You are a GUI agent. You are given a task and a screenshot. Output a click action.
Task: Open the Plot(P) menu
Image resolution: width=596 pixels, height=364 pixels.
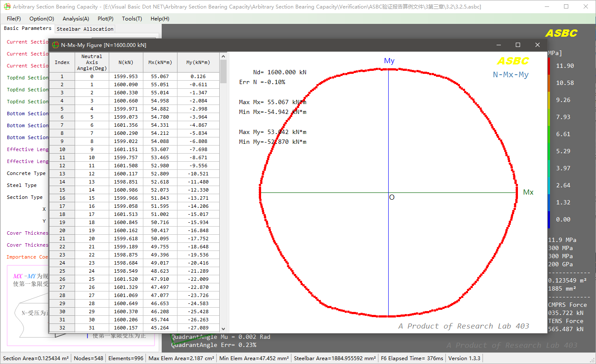tap(105, 19)
